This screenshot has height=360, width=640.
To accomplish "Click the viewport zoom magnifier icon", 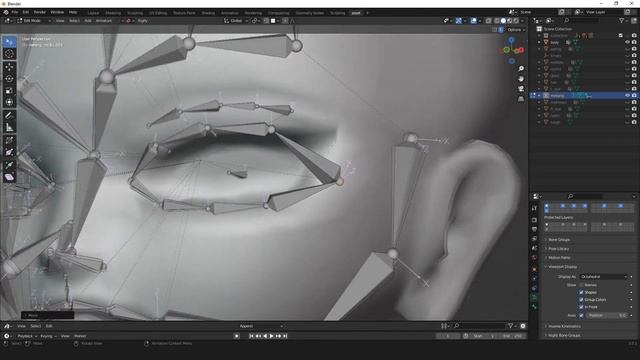I will coord(521,69).
